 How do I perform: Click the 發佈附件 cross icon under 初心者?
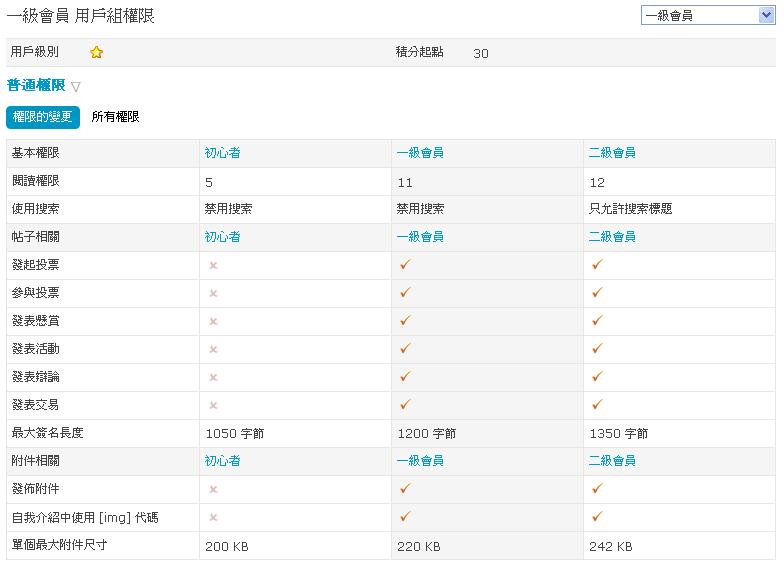point(213,489)
